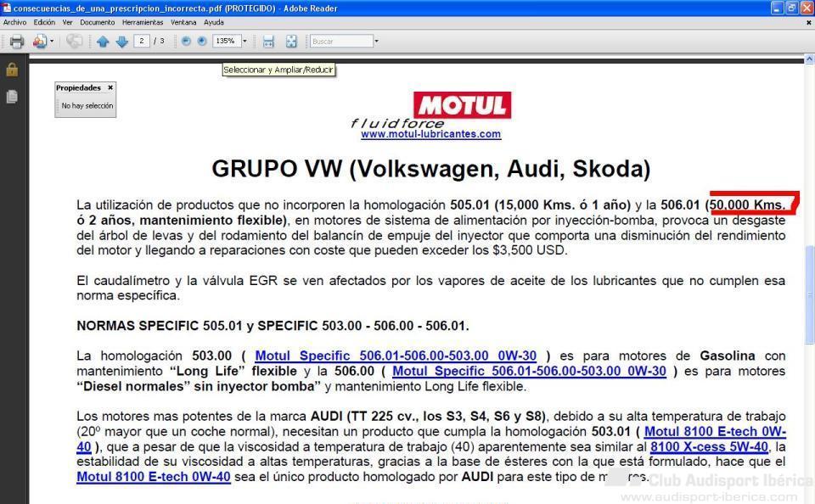
Task: Click the round zoom out button
Action: (x=186, y=41)
